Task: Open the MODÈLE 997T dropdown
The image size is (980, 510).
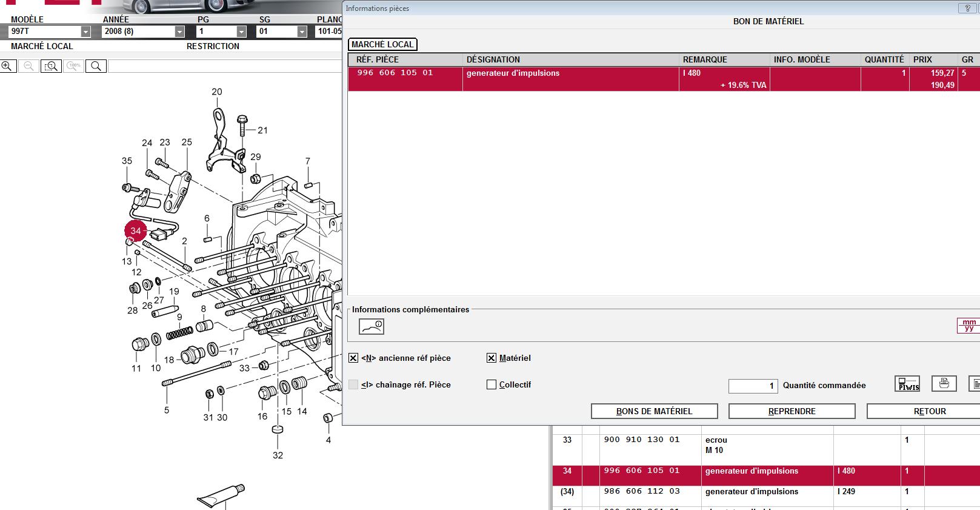Action: click(85, 32)
